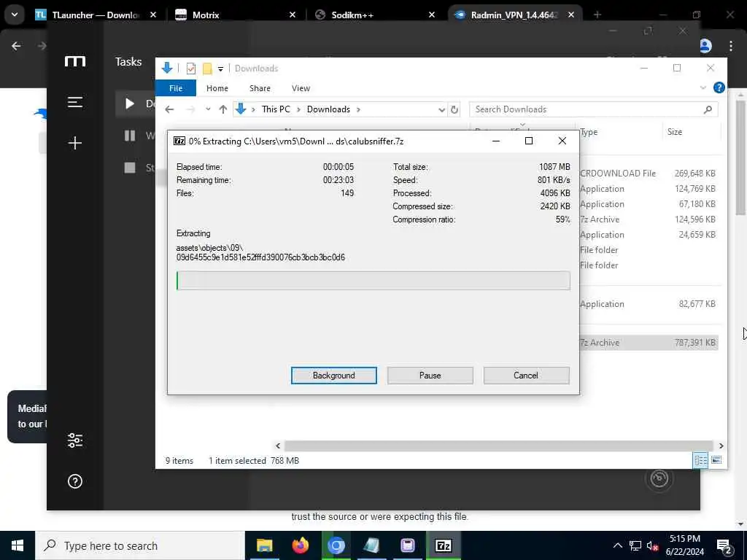
Task: Select Motrix stopped tasks icon
Action: (130, 168)
